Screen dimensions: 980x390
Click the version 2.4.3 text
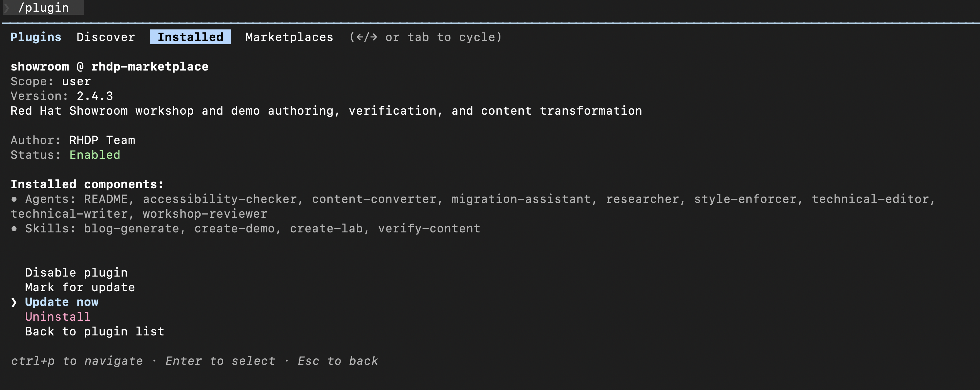point(94,96)
